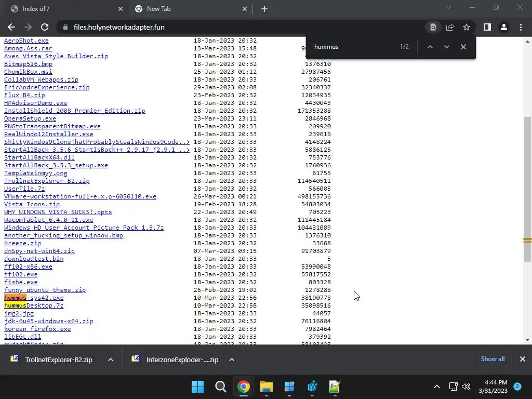This screenshot has width=532, height=399.
Task: Click the search-in-page icon in address bar
Action: coord(433,27)
